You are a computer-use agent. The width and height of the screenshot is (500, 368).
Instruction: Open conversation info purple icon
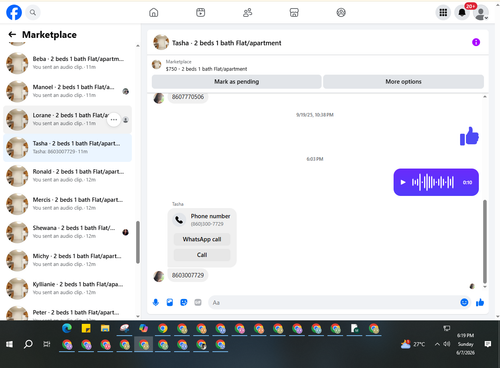[x=476, y=42]
